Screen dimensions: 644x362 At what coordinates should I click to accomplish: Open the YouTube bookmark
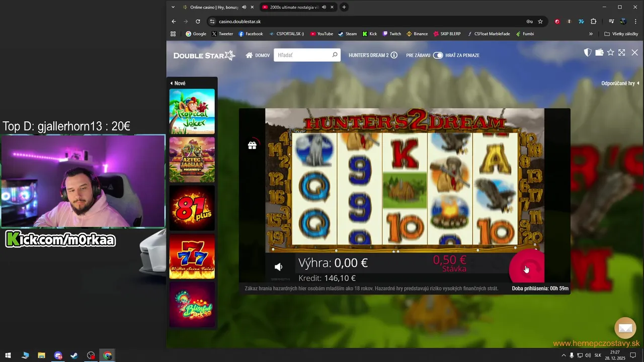(x=321, y=34)
